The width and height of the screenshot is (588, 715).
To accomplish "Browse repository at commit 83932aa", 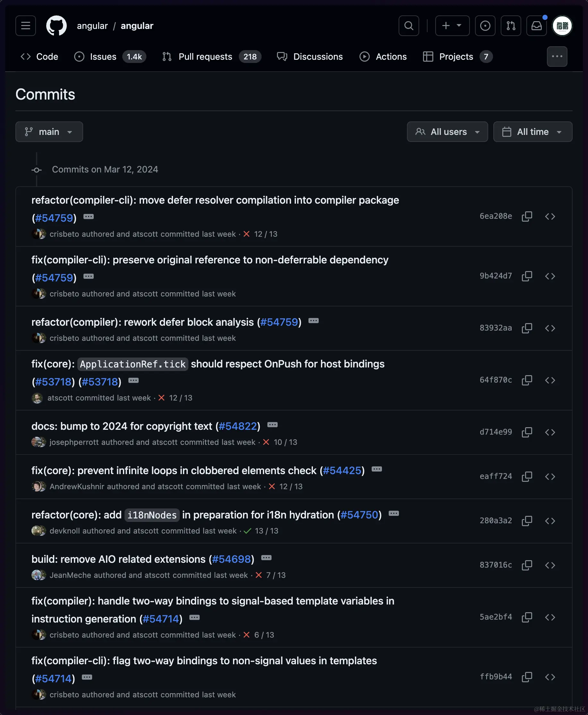I will tap(550, 328).
